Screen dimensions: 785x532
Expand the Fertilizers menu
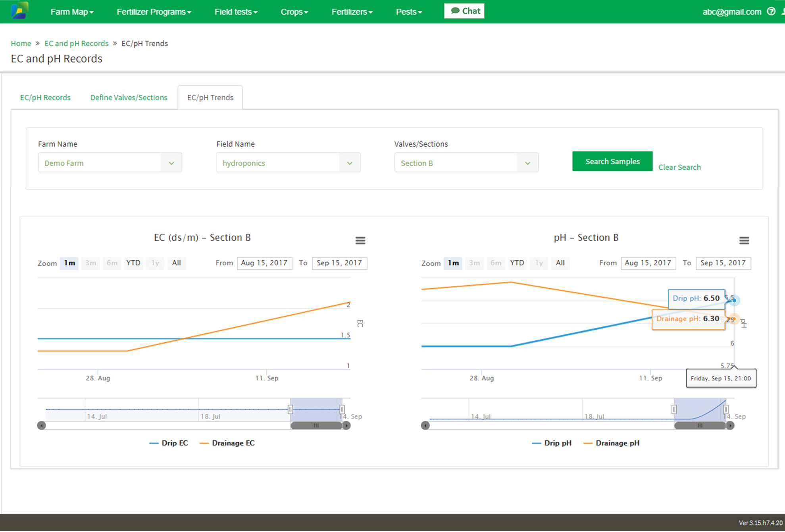click(x=352, y=12)
